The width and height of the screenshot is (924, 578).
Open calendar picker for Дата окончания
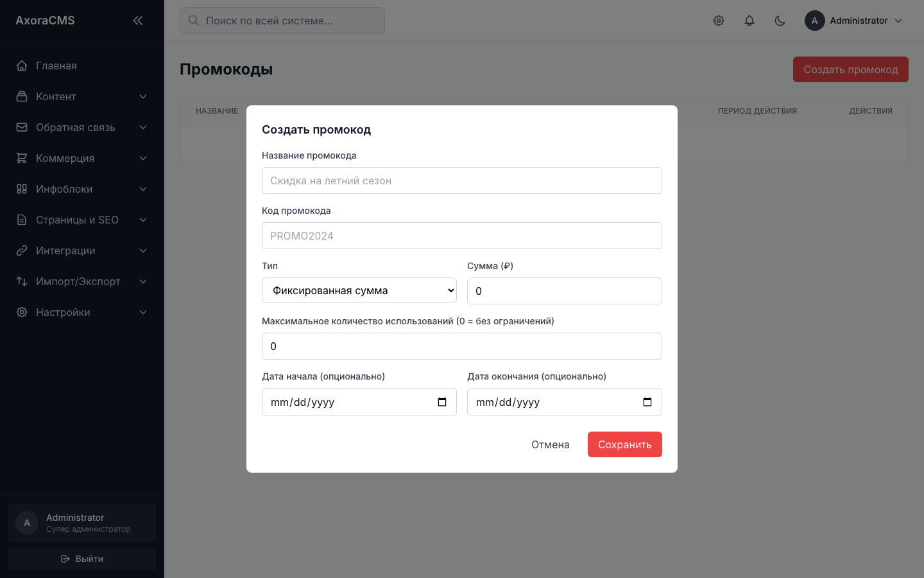(647, 402)
